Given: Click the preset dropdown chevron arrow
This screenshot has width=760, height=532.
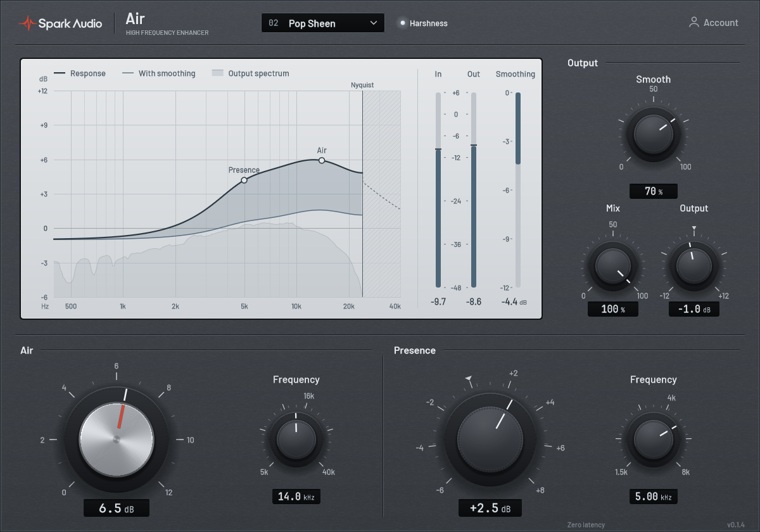Looking at the screenshot, I should pos(373,23).
